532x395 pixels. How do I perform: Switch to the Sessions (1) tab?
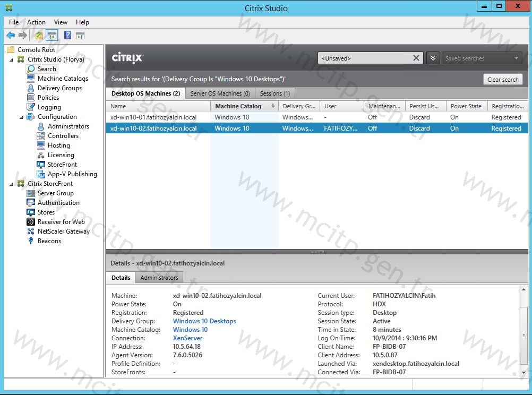coord(275,93)
